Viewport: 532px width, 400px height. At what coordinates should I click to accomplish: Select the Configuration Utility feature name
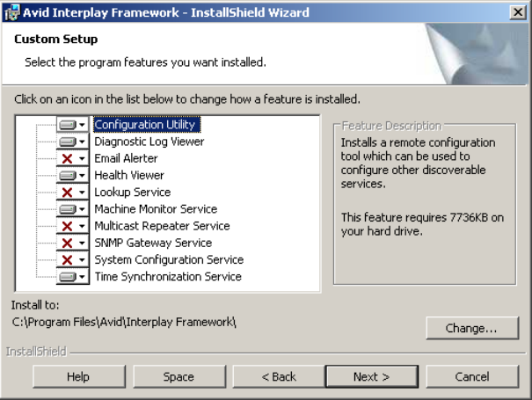point(147,125)
